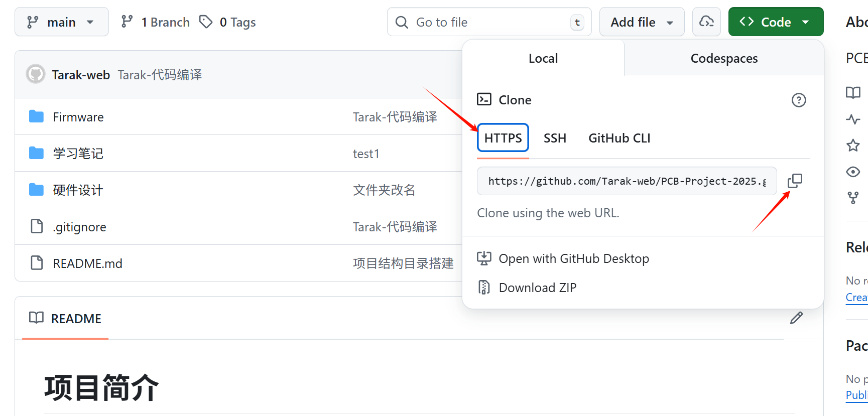Click the HTTPS clone URL text field

[627, 181]
